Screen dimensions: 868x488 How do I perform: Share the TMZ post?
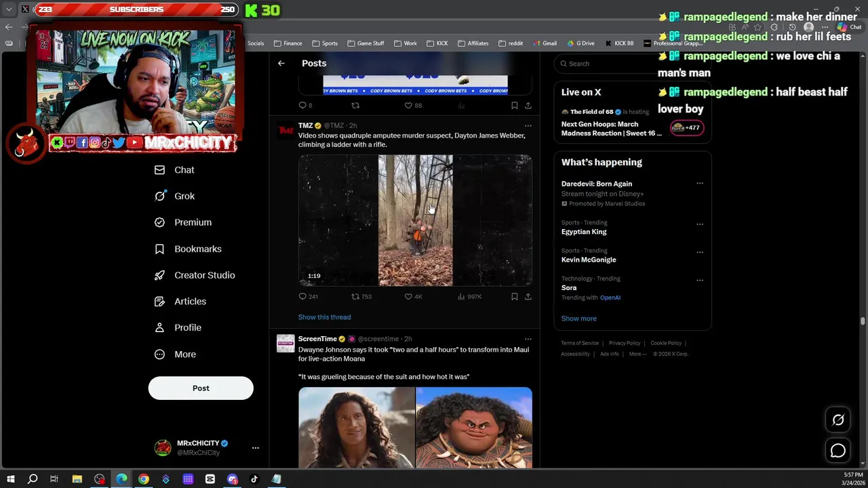click(528, 296)
